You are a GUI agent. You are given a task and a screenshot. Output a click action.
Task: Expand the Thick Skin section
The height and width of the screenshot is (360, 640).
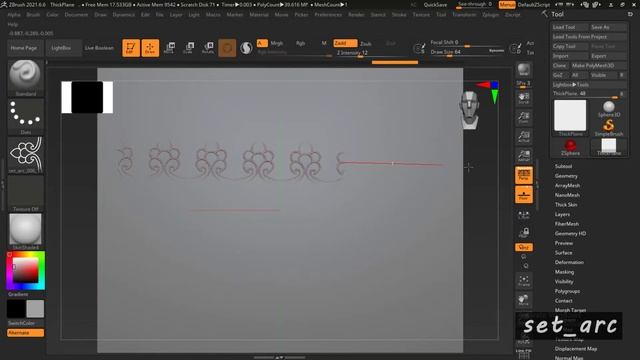click(566, 204)
